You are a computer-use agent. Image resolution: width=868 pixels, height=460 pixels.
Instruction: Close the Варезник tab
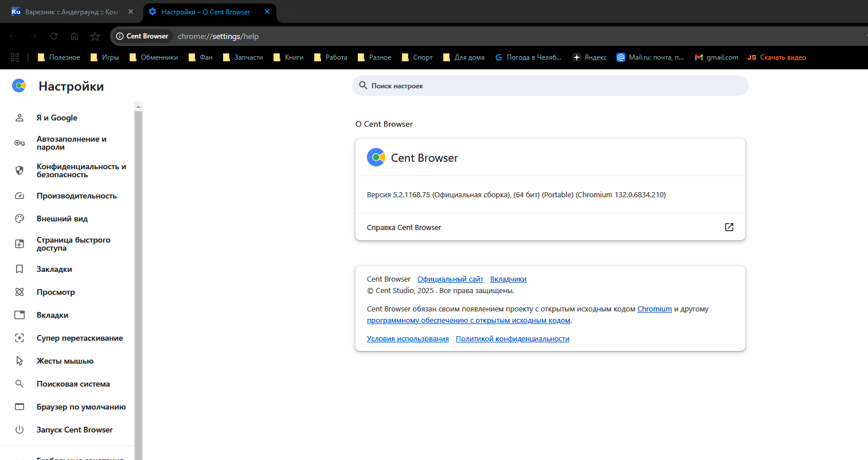pos(131,11)
